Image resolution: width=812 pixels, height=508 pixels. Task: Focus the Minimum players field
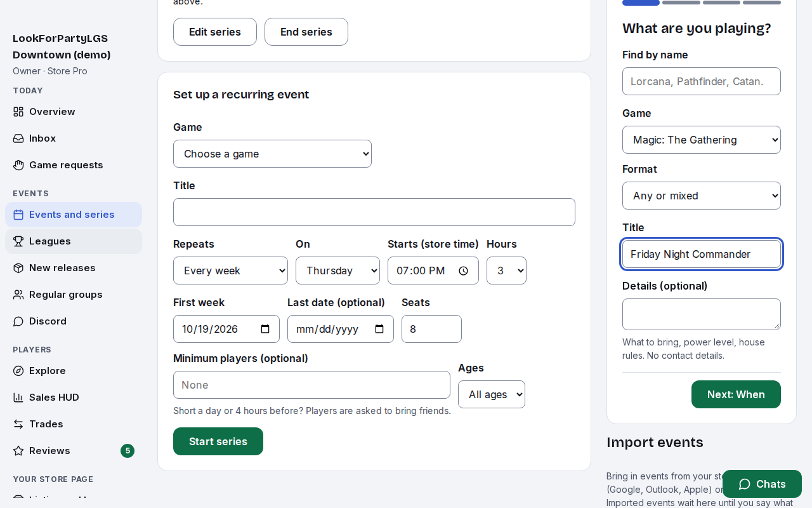pos(311,385)
